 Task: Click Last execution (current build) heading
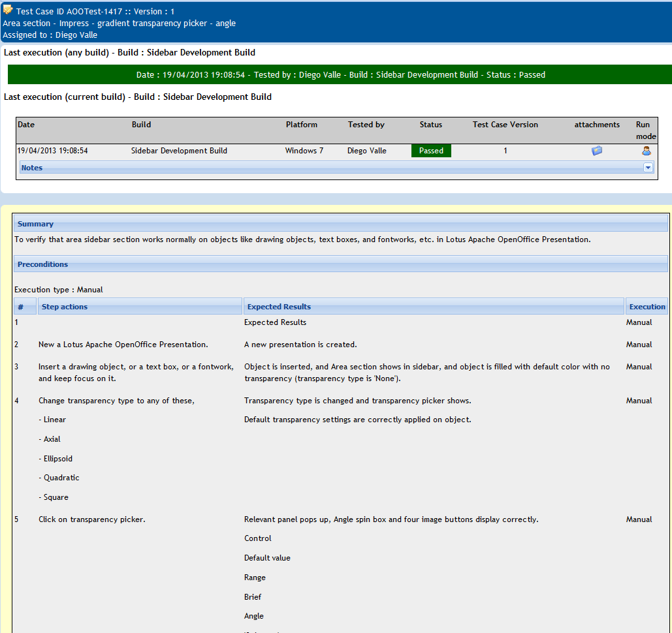pyautogui.click(x=138, y=97)
